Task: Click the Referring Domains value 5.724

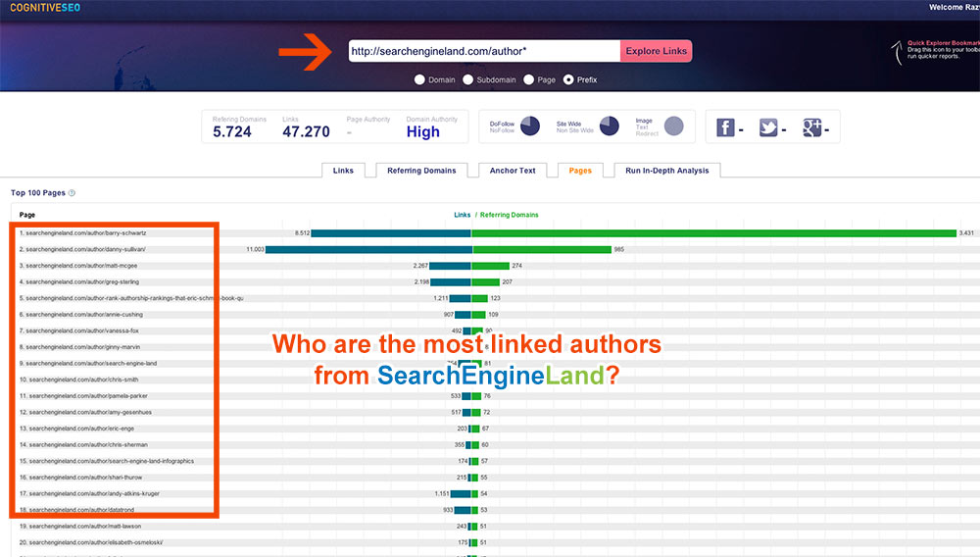Action: click(x=232, y=131)
